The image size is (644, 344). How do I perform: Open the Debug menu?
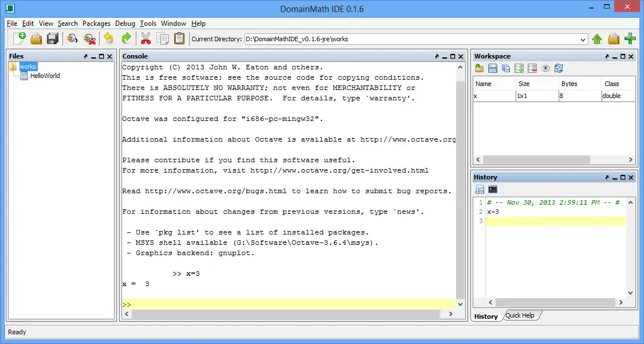[125, 24]
